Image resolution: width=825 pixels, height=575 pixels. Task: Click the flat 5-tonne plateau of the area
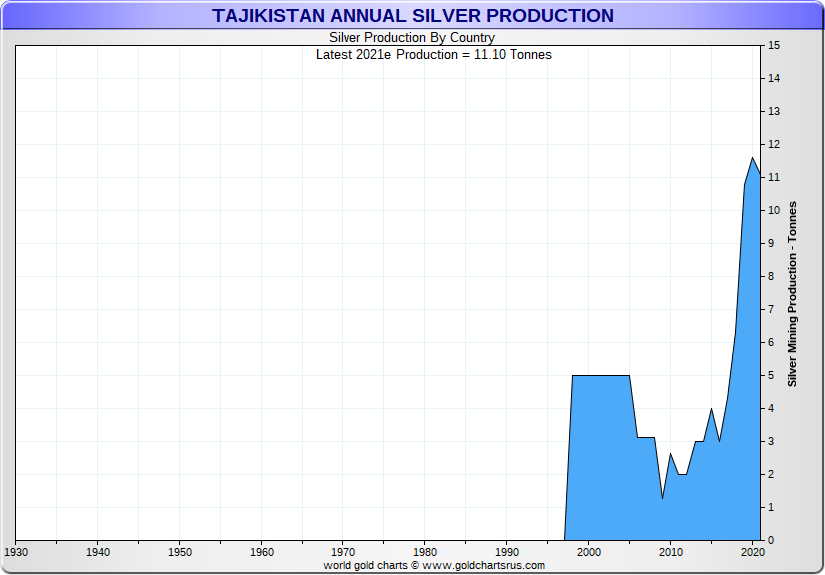tap(600, 376)
